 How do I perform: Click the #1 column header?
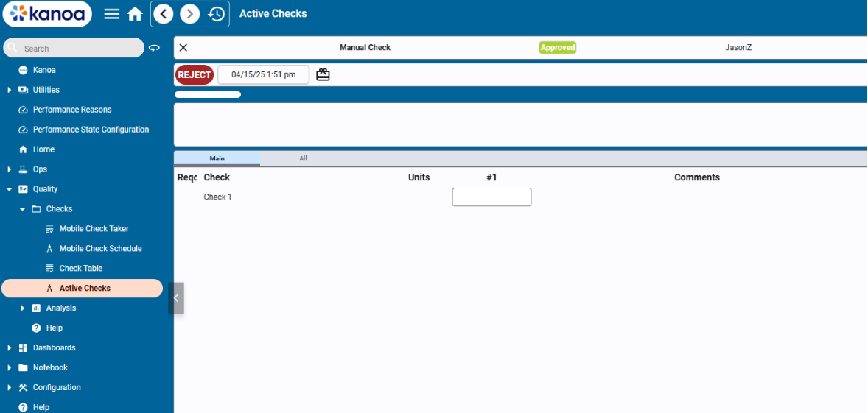pyautogui.click(x=491, y=177)
